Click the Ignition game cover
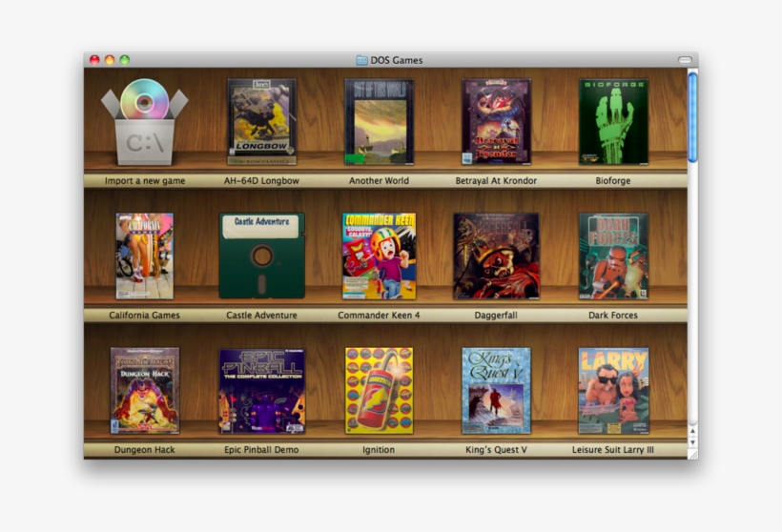The image size is (782, 532). 379,391
